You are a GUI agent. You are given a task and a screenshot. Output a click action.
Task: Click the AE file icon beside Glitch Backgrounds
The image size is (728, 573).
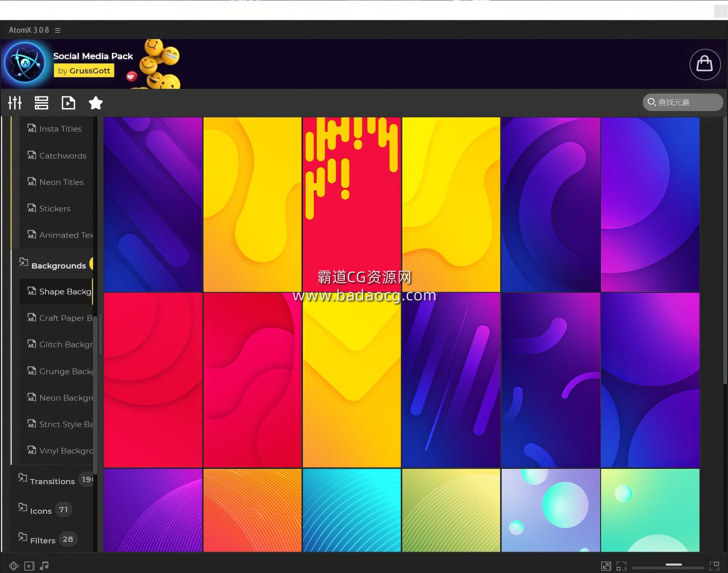[32, 344]
